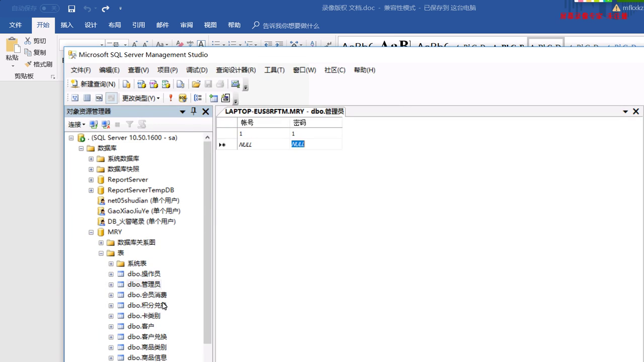Viewport: 644px width, 362px height.
Task: Expand the dbo.管理员 table node
Action: [x=111, y=285]
